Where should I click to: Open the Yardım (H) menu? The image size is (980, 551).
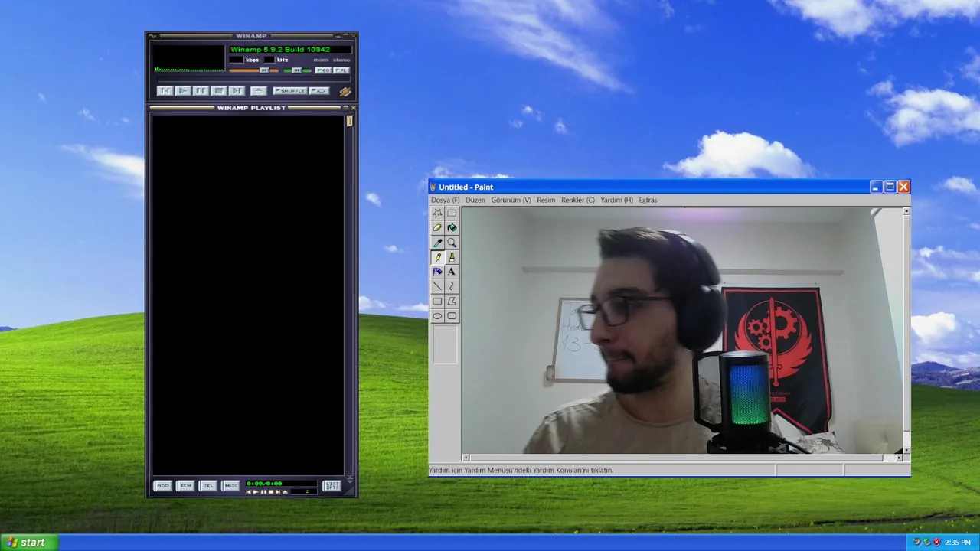click(x=617, y=200)
